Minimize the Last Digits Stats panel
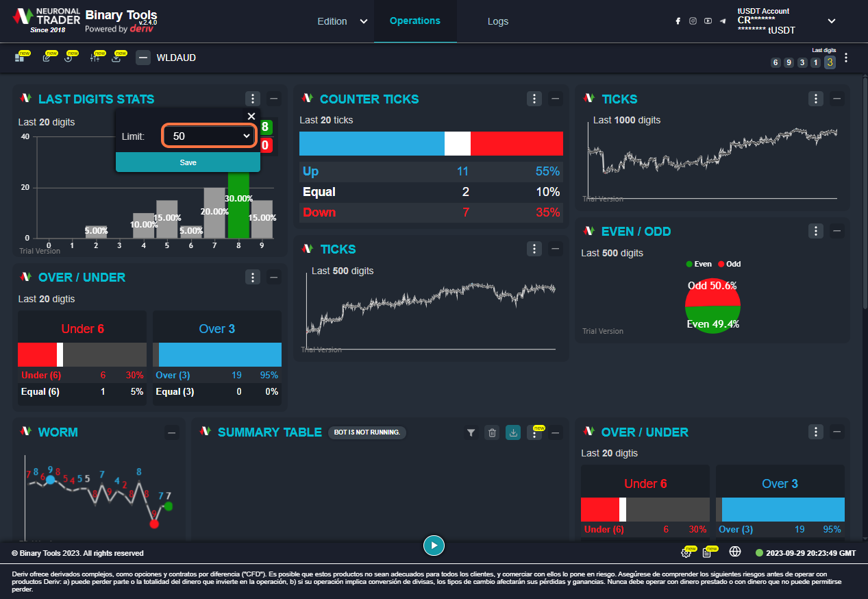 (274, 99)
